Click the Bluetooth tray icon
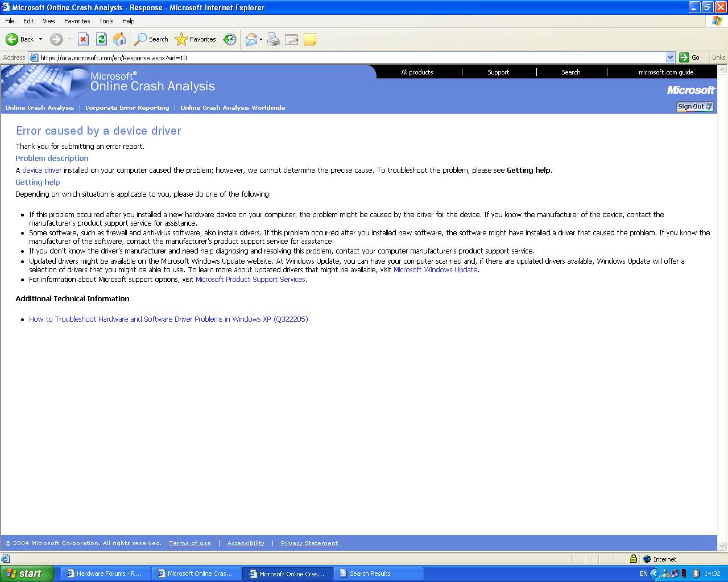 coord(696,573)
